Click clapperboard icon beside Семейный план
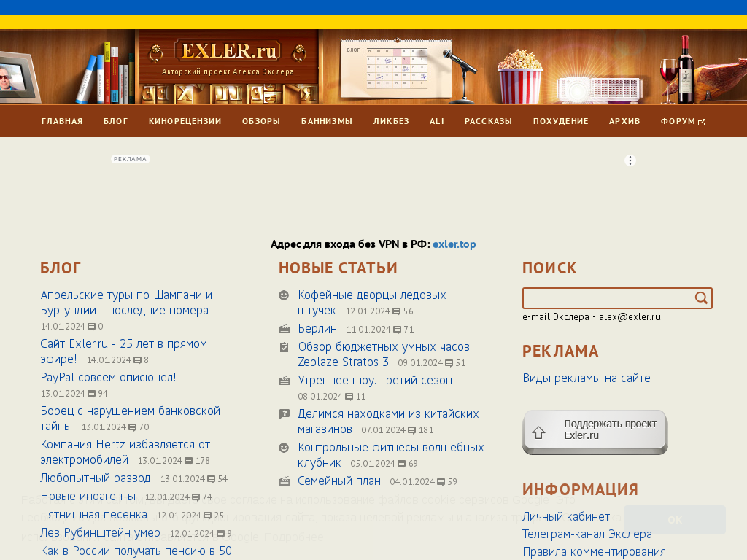Image resolution: width=747 pixels, height=560 pixels. pos(285,481)
